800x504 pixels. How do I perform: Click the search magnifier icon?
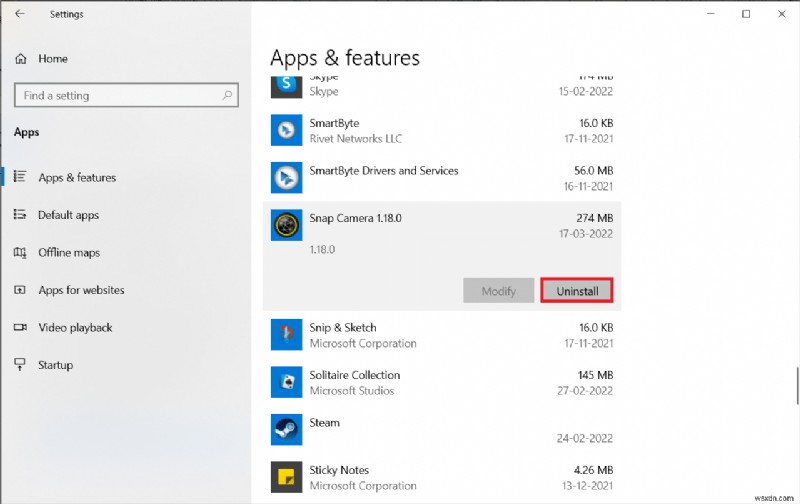point(227,96)
